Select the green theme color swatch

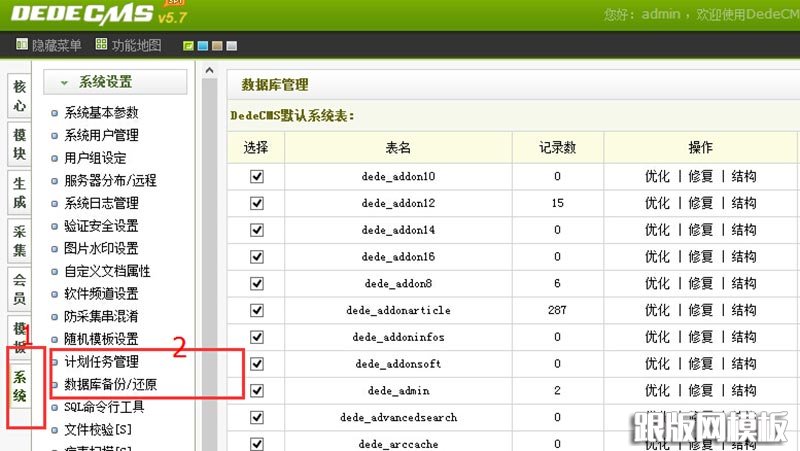coord(189,46)
